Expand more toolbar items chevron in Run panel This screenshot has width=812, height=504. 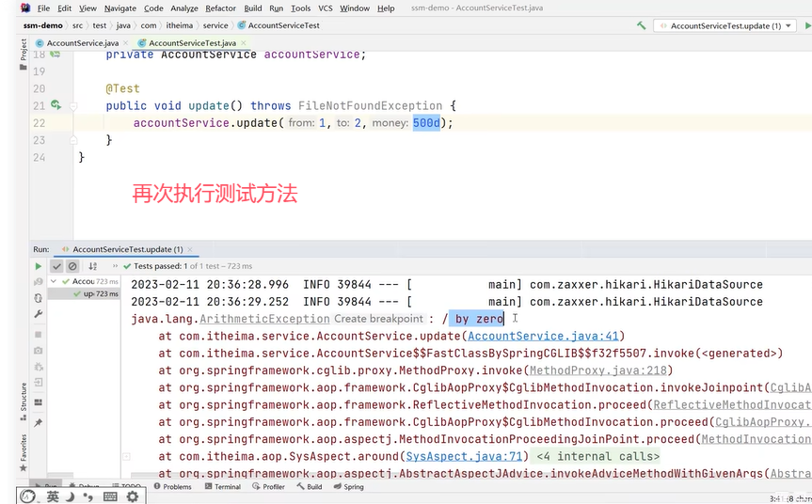click(x=115, y=266)
